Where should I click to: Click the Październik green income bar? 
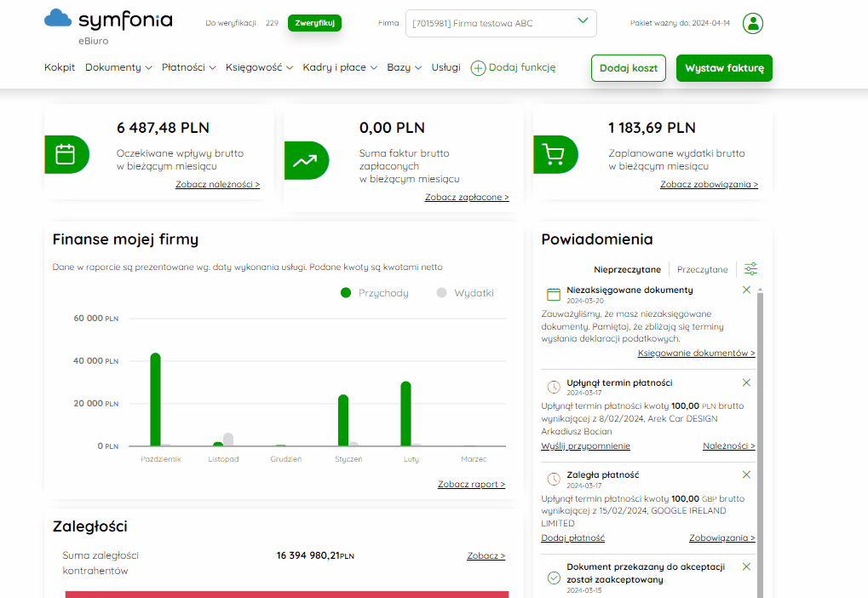pos(156,400)
